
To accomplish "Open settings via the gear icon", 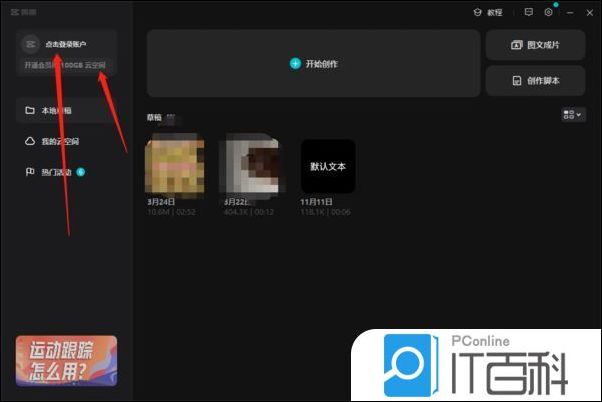I will (x=549, y=12).
